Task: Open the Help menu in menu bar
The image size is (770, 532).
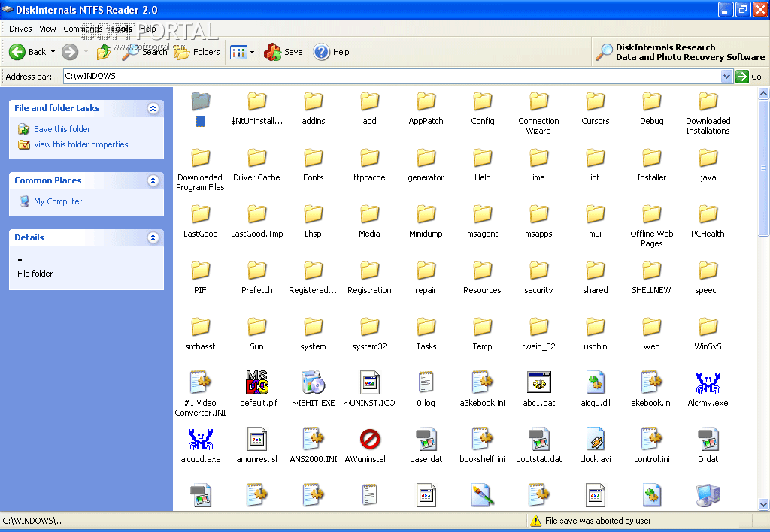Action: [x=148, y=29]
